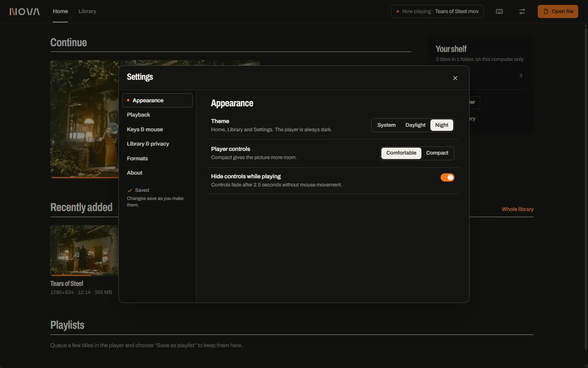
Task: Choose Comfortable player controls
Action: click(x=401, y=153)
